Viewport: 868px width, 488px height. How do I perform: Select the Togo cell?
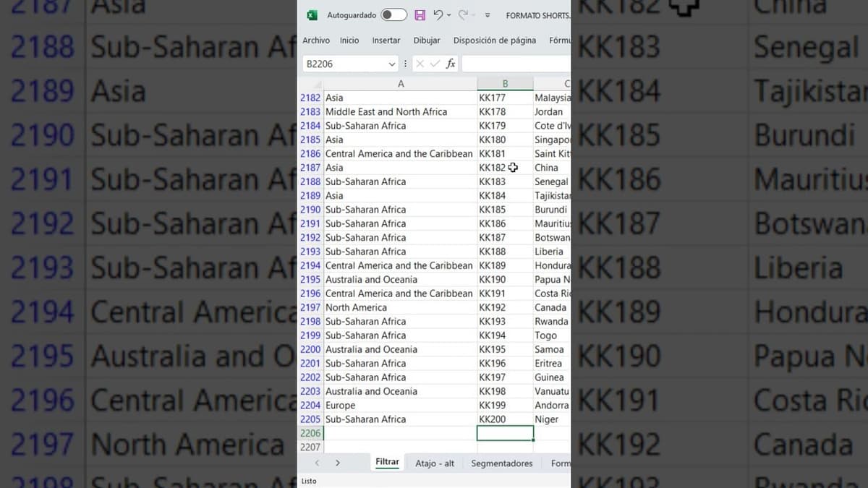point(552,335)
